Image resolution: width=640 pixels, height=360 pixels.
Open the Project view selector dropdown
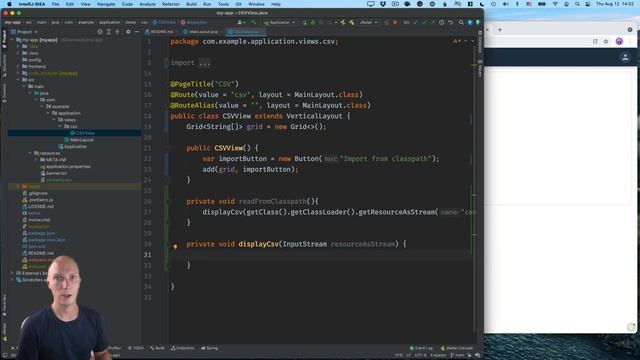[24, 32]
